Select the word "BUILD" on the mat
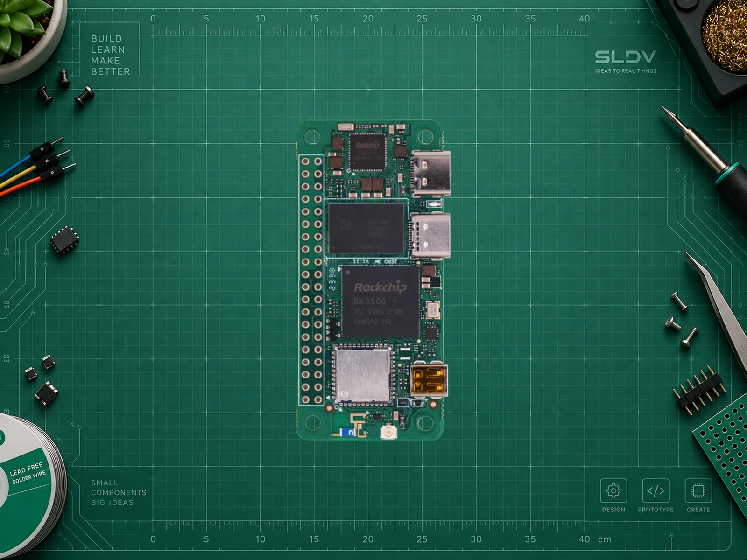 106,39
